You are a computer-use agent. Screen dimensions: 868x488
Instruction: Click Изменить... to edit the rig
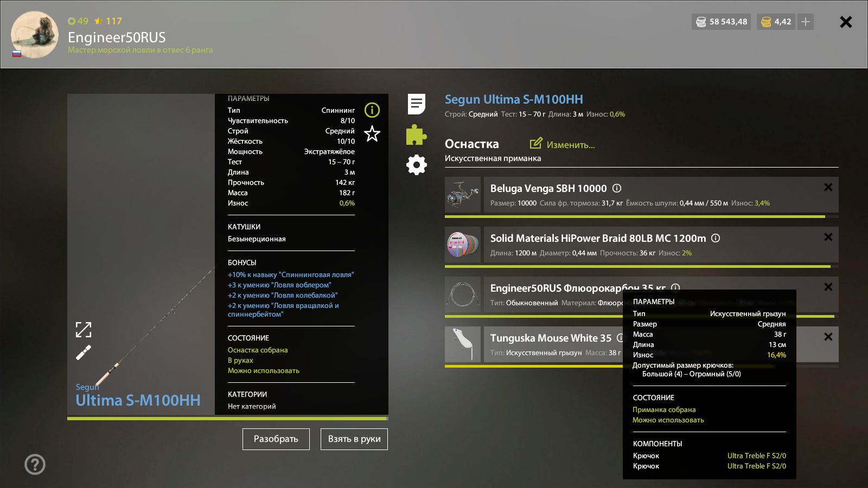click(x=563, y=144)
